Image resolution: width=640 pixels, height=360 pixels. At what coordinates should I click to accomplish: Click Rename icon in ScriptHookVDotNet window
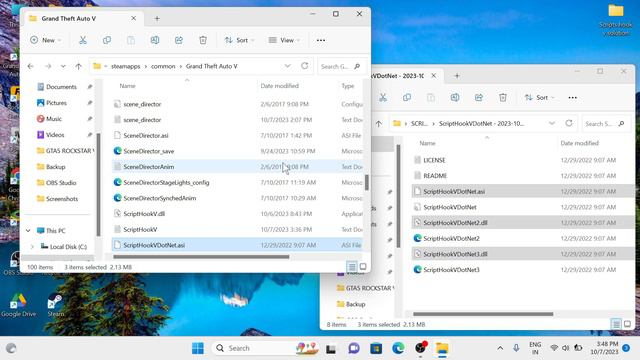[455, 98]
